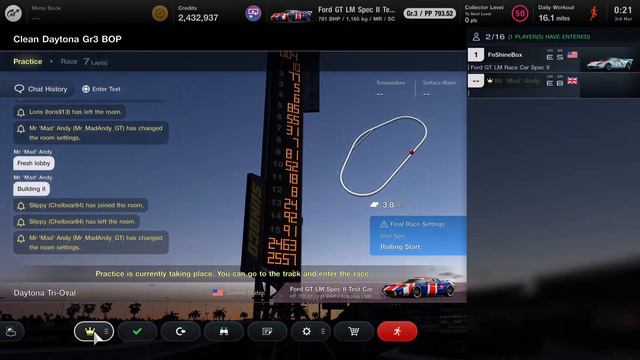This screenshot has width=640, height=360.
Task: Open the shopping cart garage button
Action: click(353, 331)
